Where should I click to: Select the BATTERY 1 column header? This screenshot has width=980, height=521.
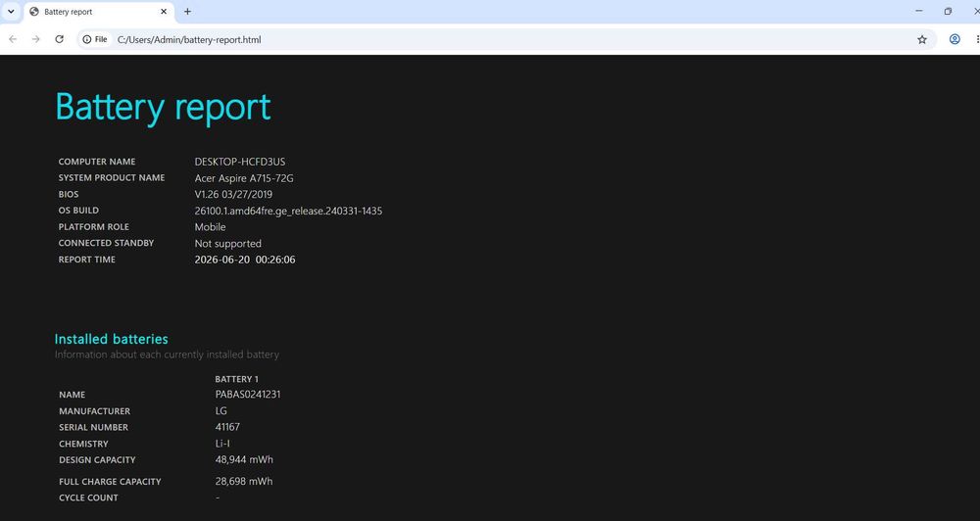coord(236,379)
